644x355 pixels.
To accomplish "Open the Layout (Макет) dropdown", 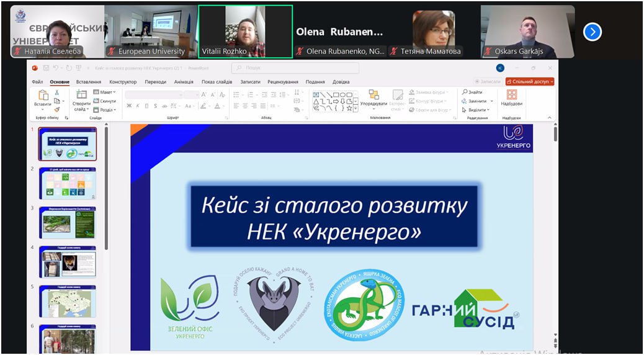I will click(x=104, y=92).
